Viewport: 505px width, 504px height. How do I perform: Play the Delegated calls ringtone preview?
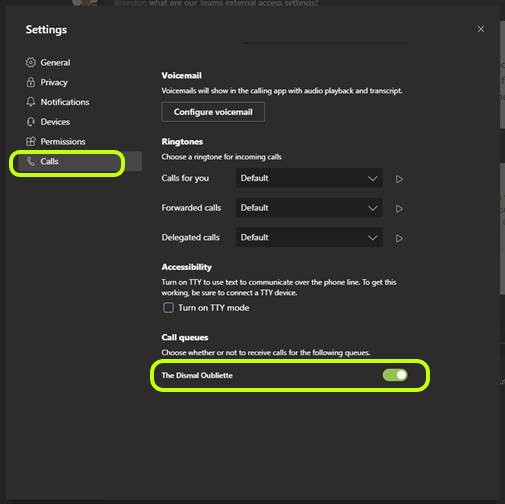399,238
